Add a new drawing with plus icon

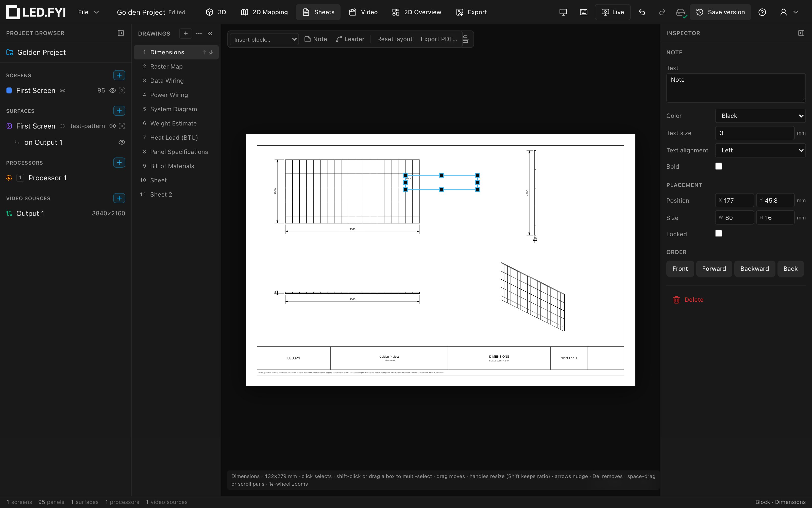click(185, 33)
